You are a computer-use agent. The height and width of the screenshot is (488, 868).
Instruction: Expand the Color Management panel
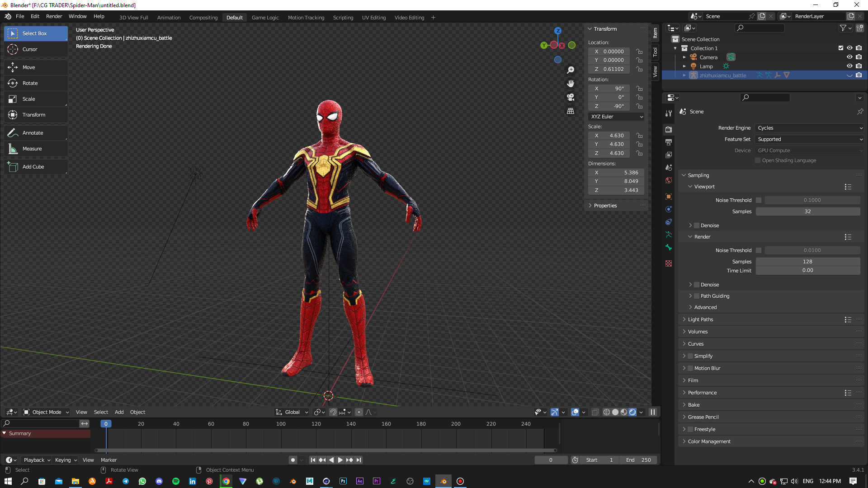coord(709,441)
